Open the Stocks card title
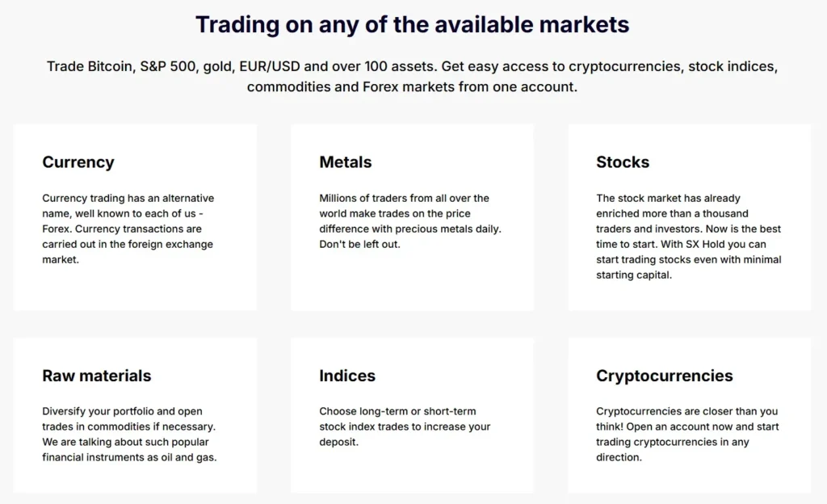827x504 pixels. [x=623, y=162]
